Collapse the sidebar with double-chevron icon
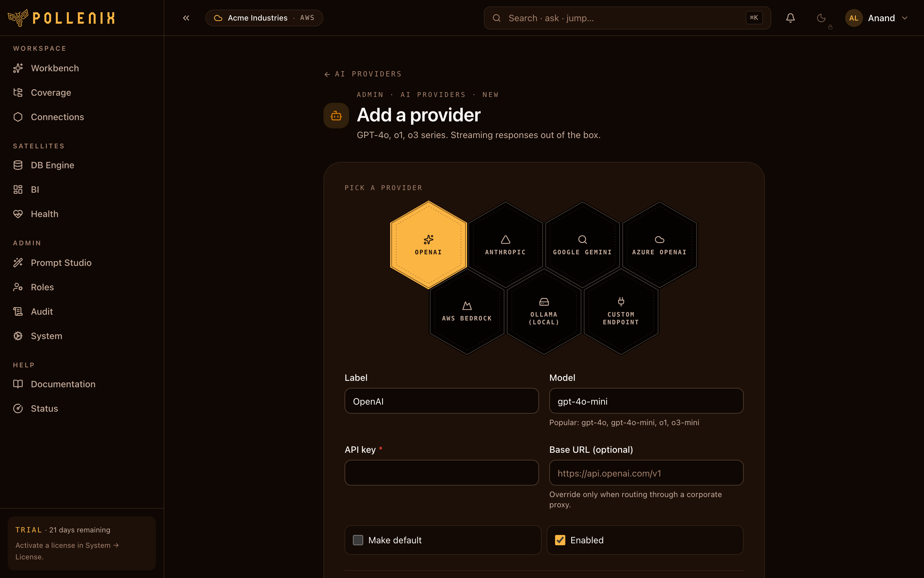Image resolution: width=924 pixels, height=578 pixels. point(186,18)
